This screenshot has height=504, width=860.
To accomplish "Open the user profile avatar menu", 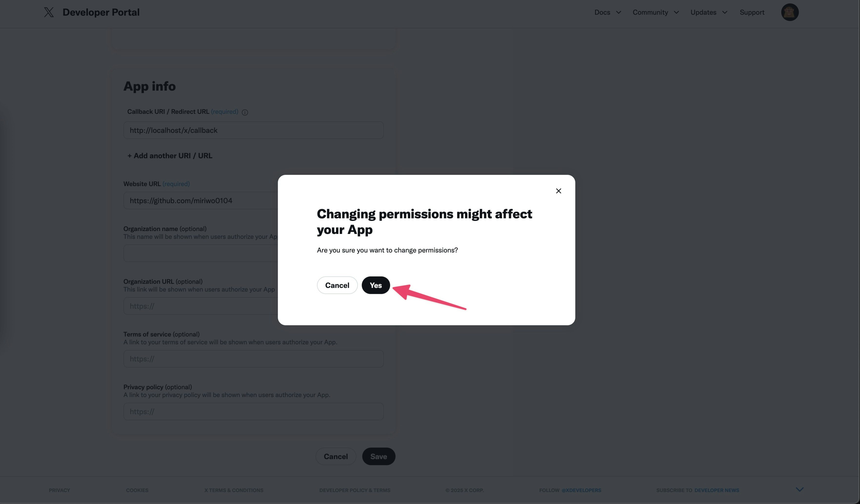I will point(790,12).
